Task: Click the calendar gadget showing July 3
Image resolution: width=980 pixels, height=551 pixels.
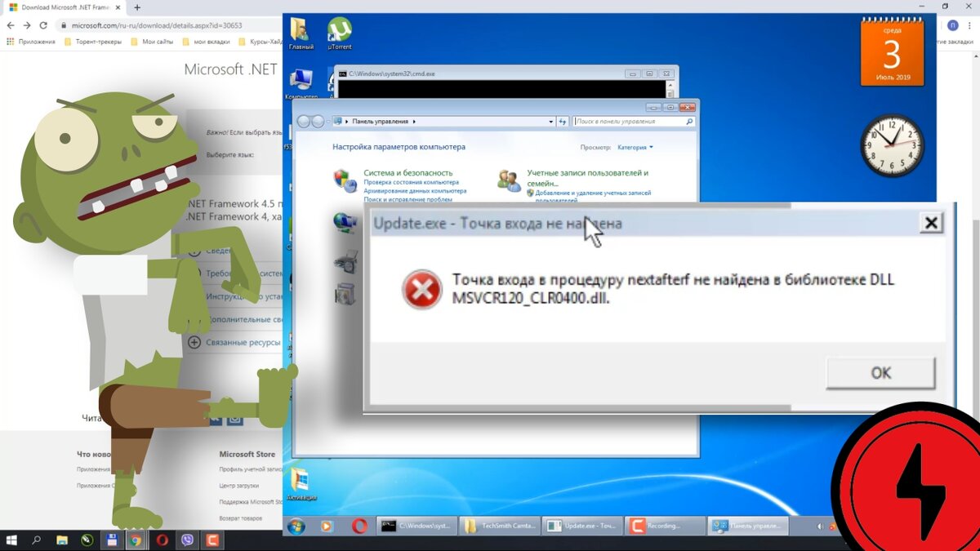Action: tap(891, 53)
